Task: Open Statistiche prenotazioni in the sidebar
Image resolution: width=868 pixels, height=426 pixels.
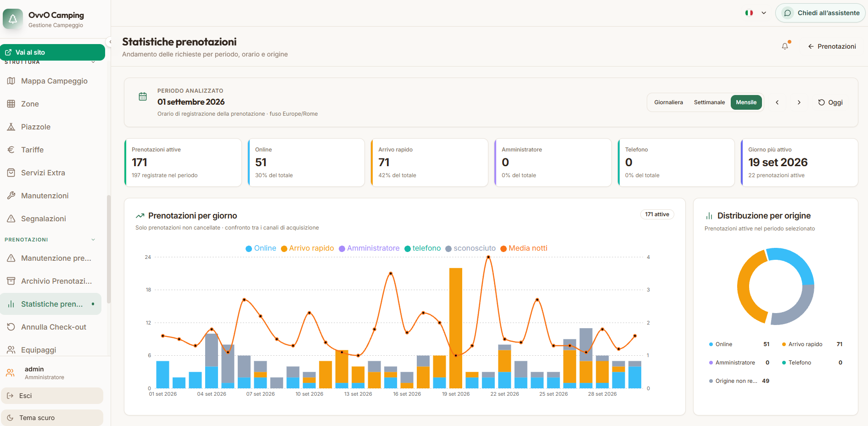Action: [50, 304]
